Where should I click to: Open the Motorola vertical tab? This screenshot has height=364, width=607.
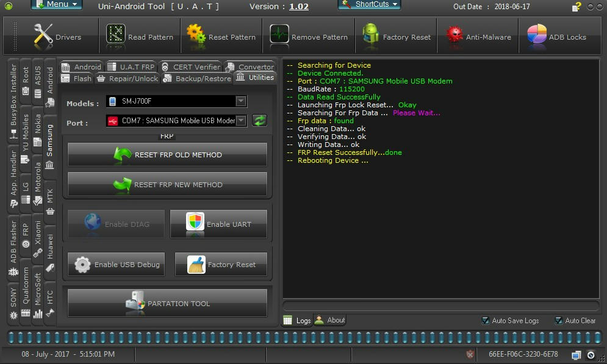click(38, 182)
